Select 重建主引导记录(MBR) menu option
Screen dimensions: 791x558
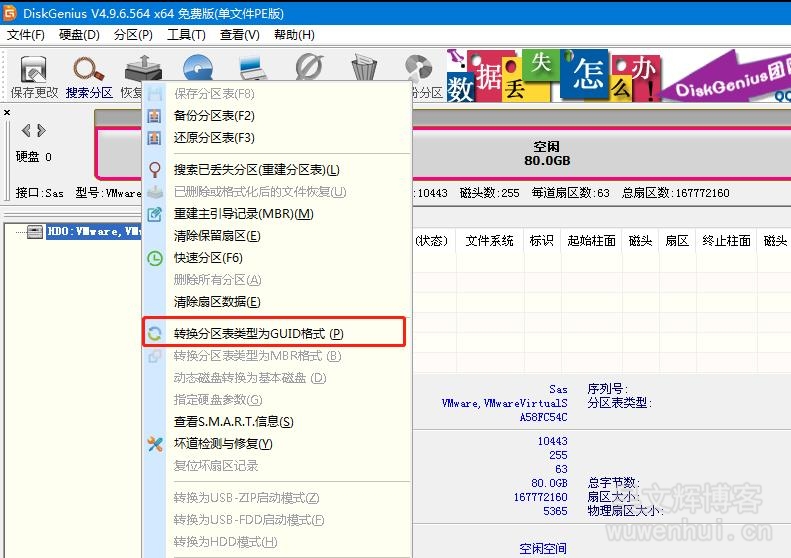(243, 213)
